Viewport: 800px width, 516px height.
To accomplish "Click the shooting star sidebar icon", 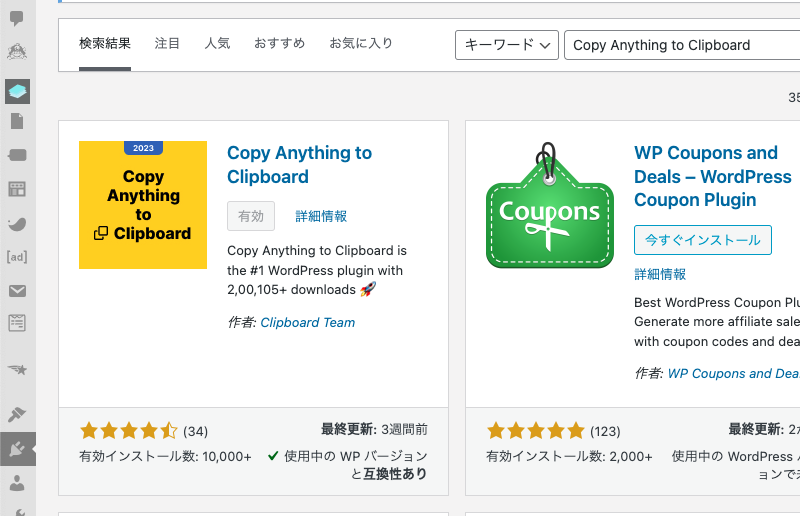I will pyautogui.click(x=17, y=369).
